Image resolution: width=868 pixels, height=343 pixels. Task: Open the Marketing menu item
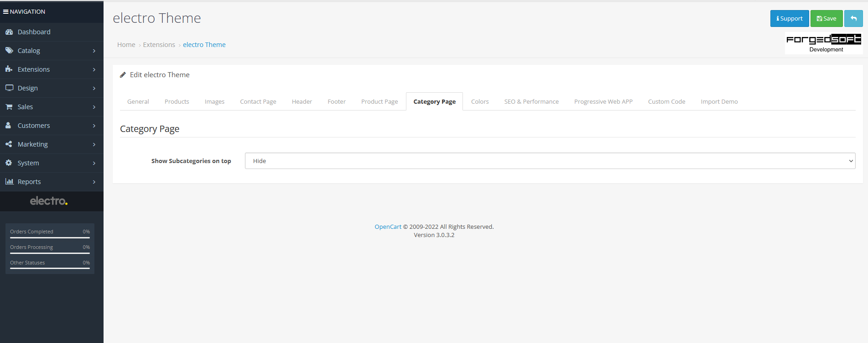click(x=52, y=144)
